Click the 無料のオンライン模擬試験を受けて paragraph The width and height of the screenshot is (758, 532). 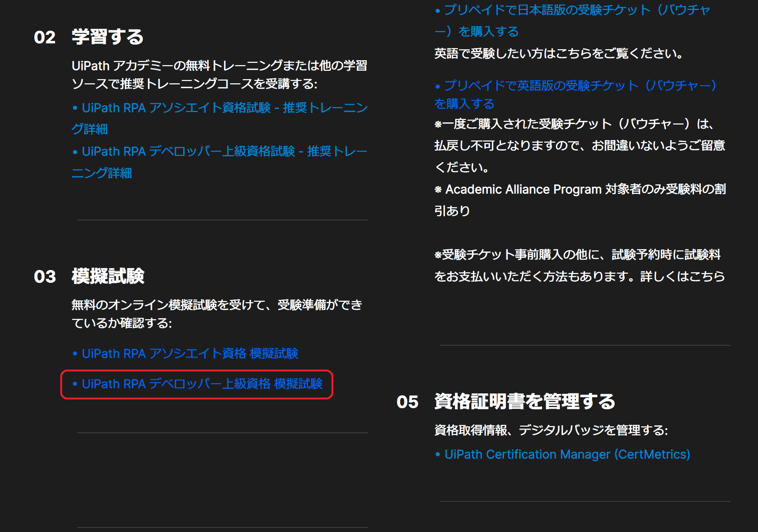[217, 314]
